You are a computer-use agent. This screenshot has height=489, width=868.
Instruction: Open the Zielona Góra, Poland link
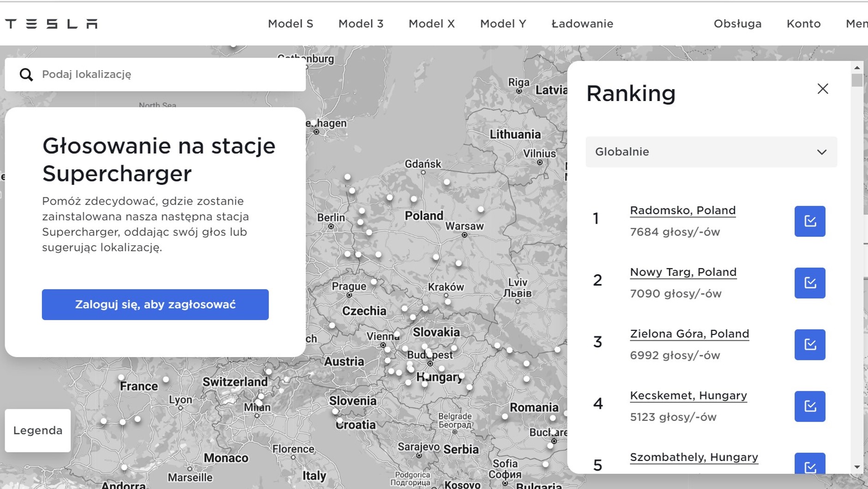689,334
